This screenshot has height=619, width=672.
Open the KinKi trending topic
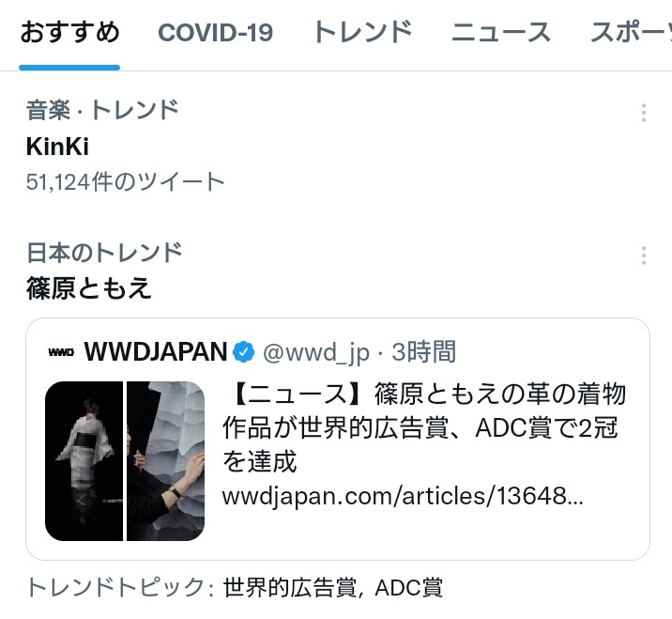(x=57, y=147)
